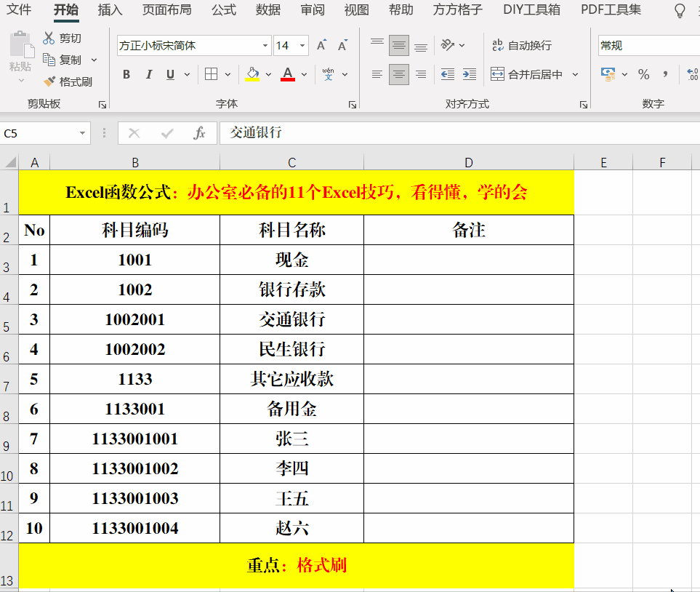Click the formula bar showing 交通银行

point(460,133)
